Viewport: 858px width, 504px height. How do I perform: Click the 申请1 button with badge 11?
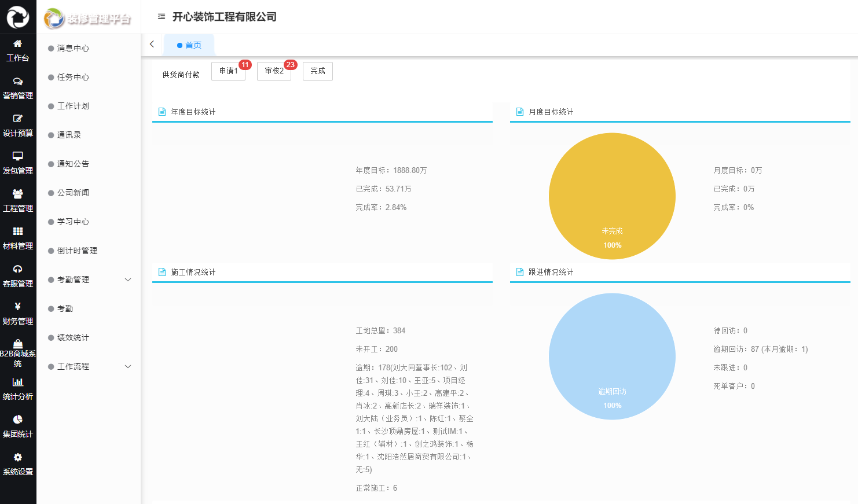tap(228, 71)
